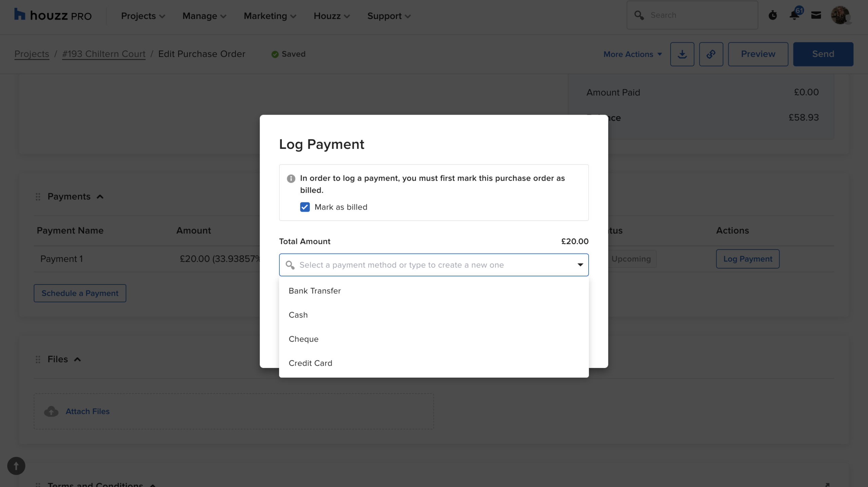Click the copy link icon button

(711, 54)
